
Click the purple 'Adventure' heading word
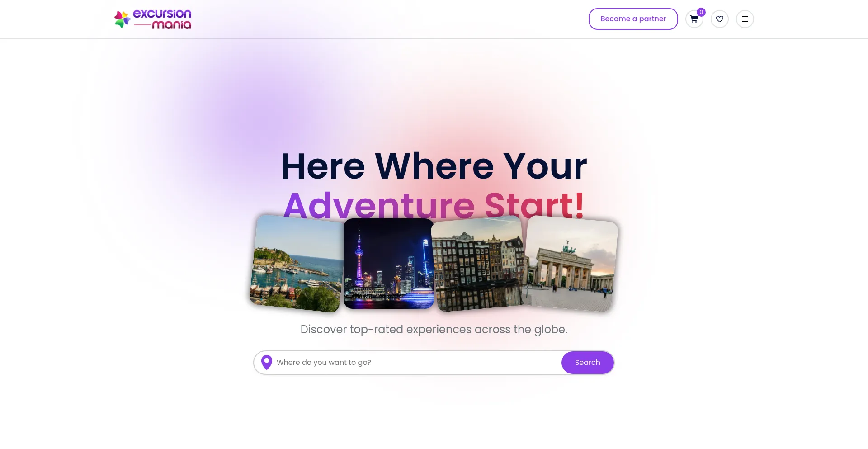(x=379, y=205)
